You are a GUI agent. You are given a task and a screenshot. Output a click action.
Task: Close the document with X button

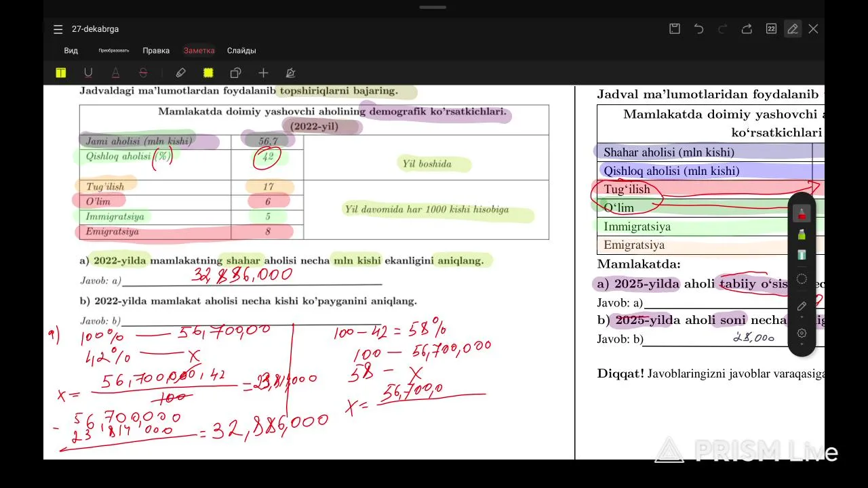813,28
